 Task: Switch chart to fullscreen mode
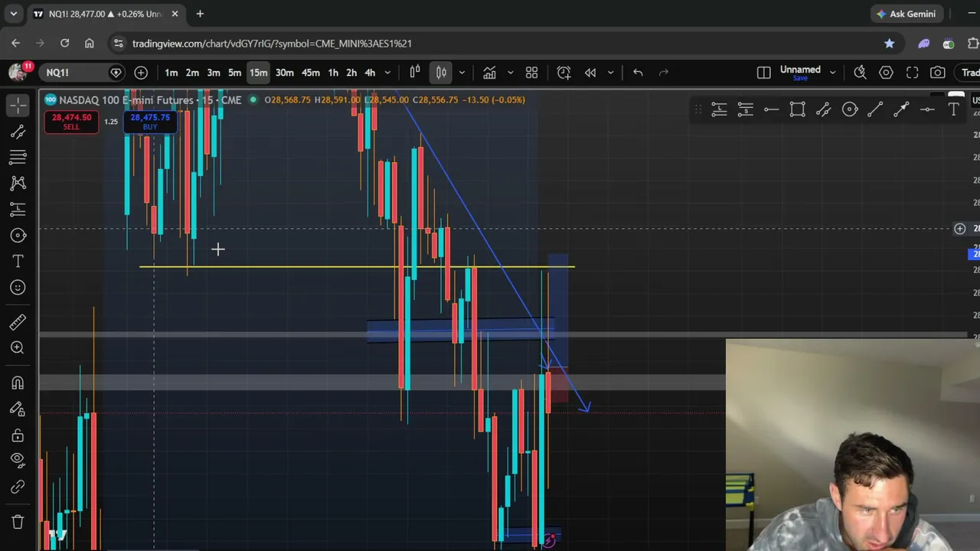point(912,73)
